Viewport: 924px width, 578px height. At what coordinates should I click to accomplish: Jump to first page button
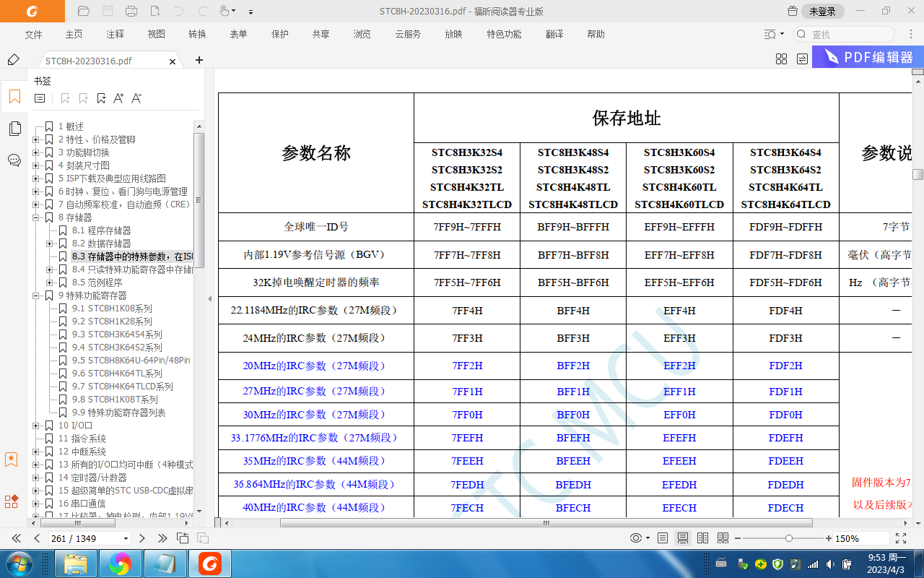tap(16, 538)
